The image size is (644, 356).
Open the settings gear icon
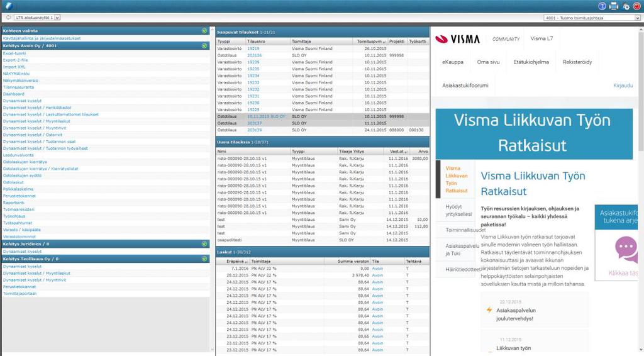(626, 6)
